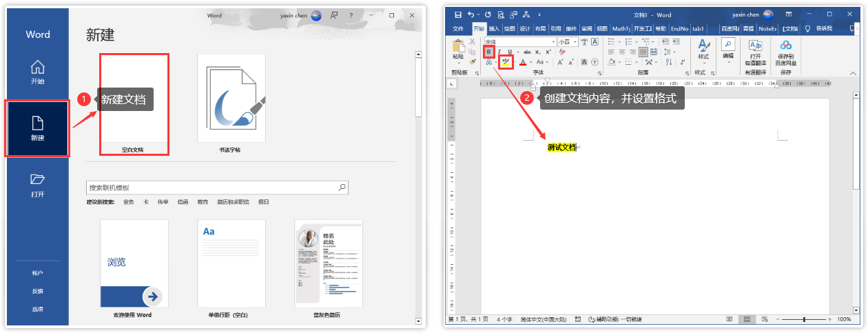
Task: Expand the underline style dropdown arrow
Action: [518, 52]
